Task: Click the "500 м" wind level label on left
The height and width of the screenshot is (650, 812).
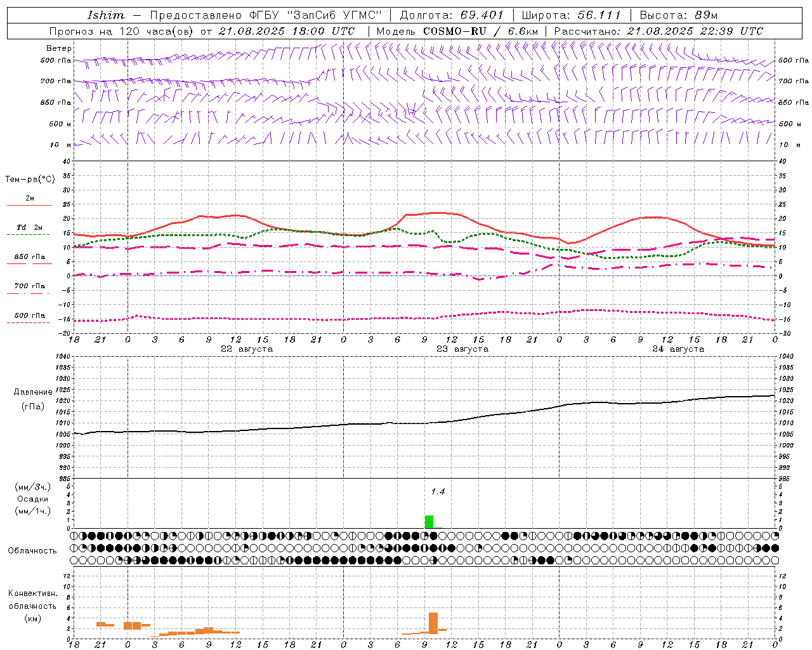Action: (60, 124)
